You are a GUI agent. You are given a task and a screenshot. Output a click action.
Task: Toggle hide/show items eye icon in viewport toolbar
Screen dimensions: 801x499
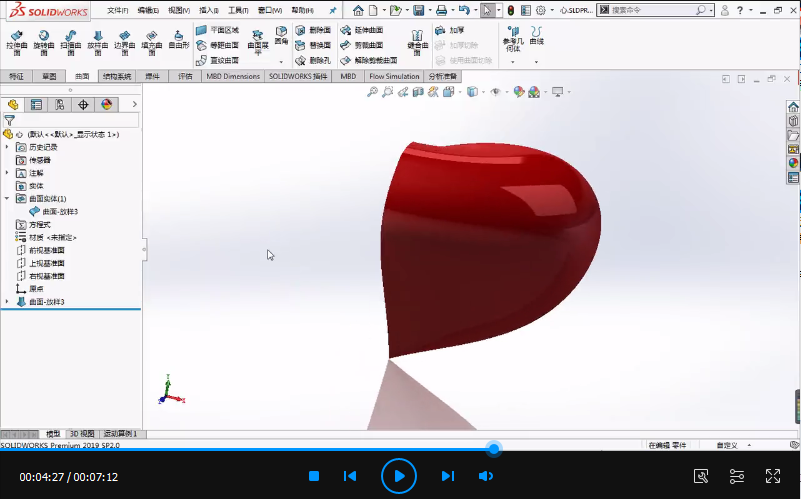coord(495,92)
